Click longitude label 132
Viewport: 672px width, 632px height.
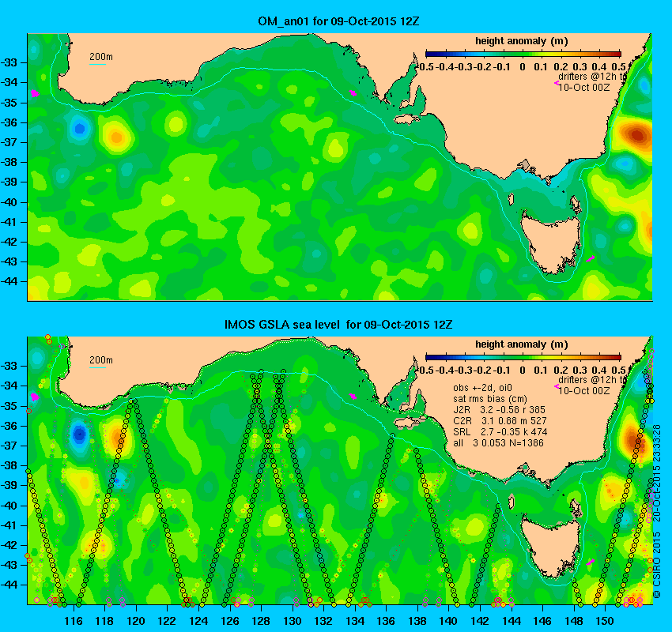(323, 620)
